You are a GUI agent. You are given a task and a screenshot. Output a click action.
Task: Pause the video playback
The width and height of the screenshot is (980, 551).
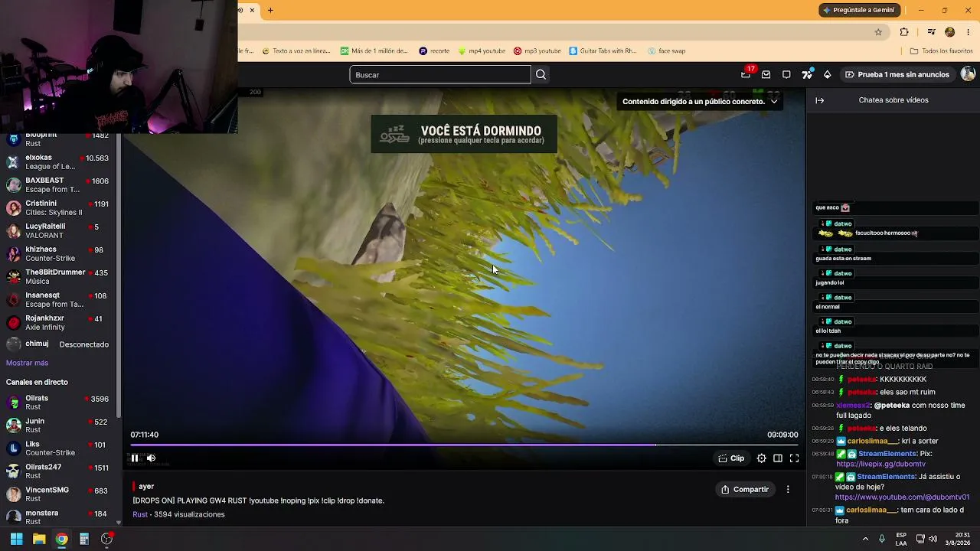tap(135, 458)
